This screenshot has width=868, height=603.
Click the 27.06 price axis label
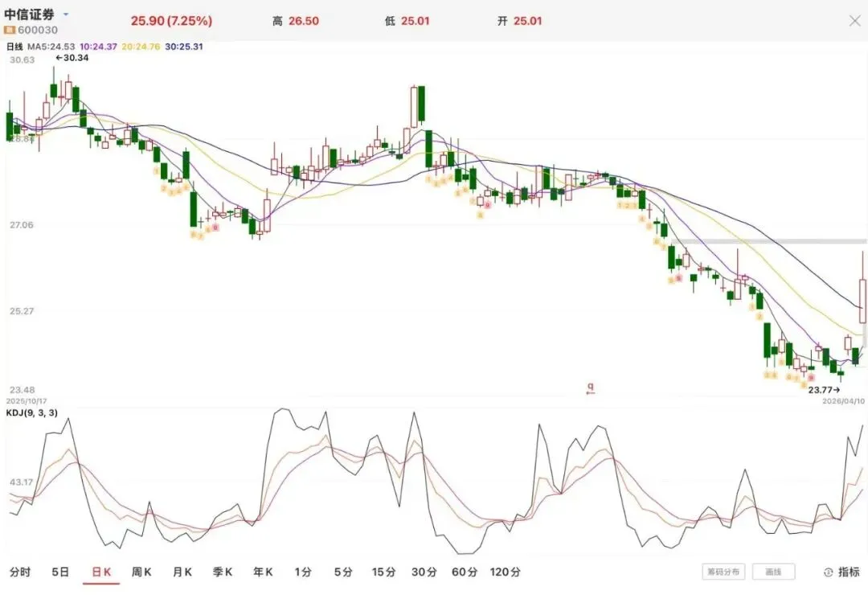(x=21, y=225)
